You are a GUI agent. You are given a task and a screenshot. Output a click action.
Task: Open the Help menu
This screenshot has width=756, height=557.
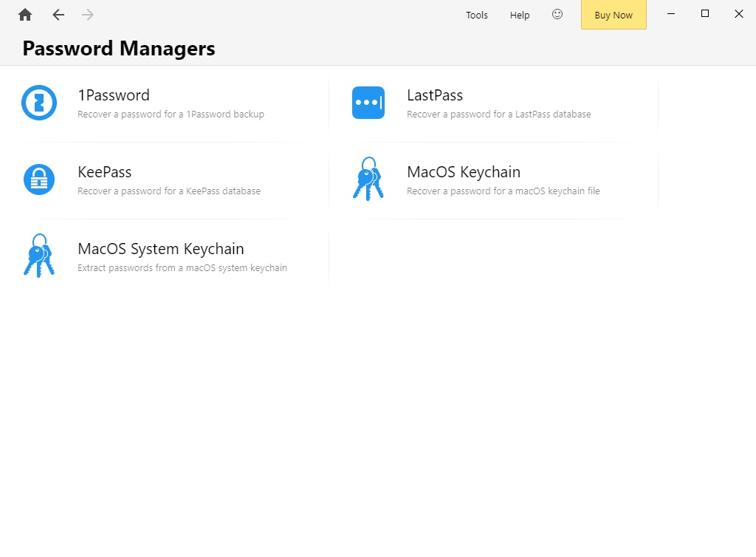(x=520, y=15)
